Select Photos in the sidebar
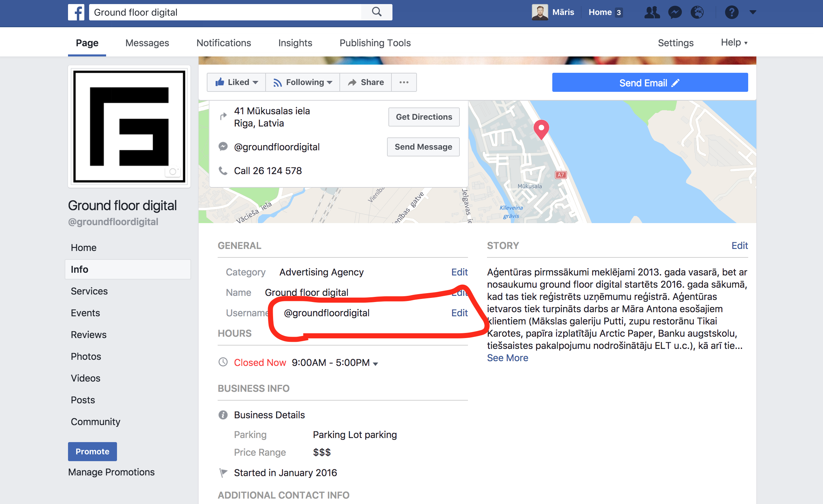The width and height of the screenshot is (823, 504). pos(86,356)
